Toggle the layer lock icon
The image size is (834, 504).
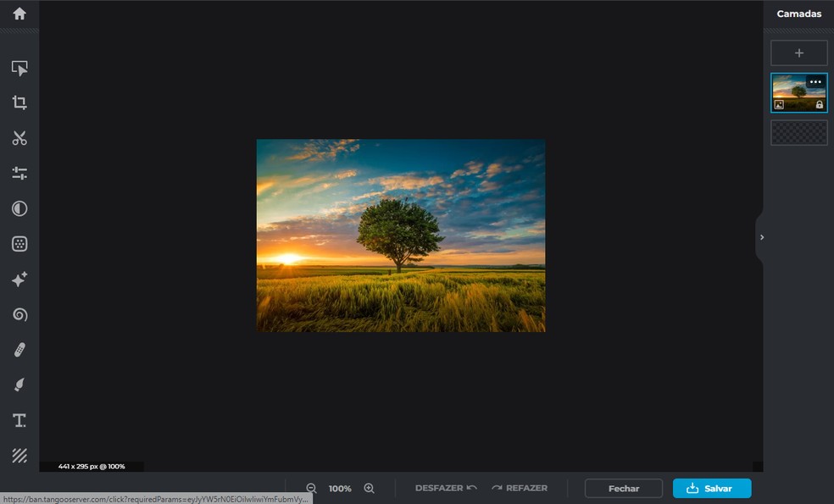click(819, 105)
